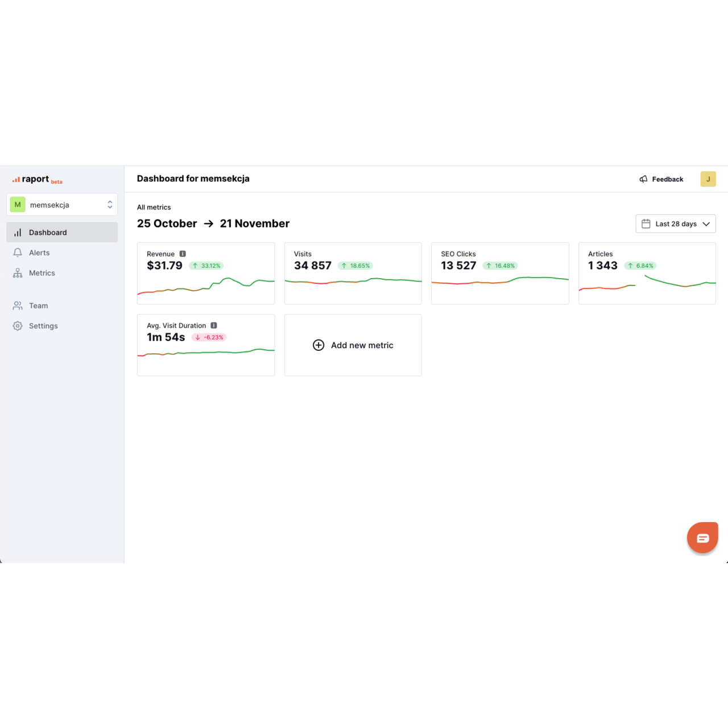Click the plus circle icon
This screenshot has width=728, height=728.
coord(318,345)
